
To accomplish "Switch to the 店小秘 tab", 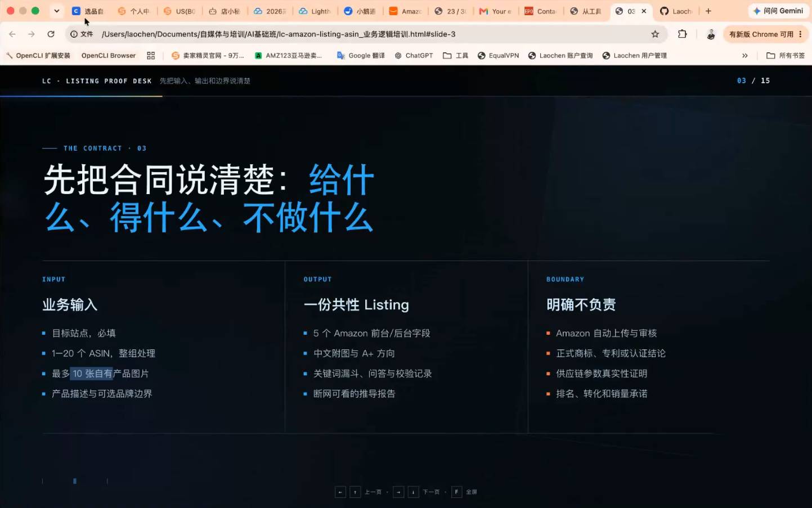I will point(225,11).
